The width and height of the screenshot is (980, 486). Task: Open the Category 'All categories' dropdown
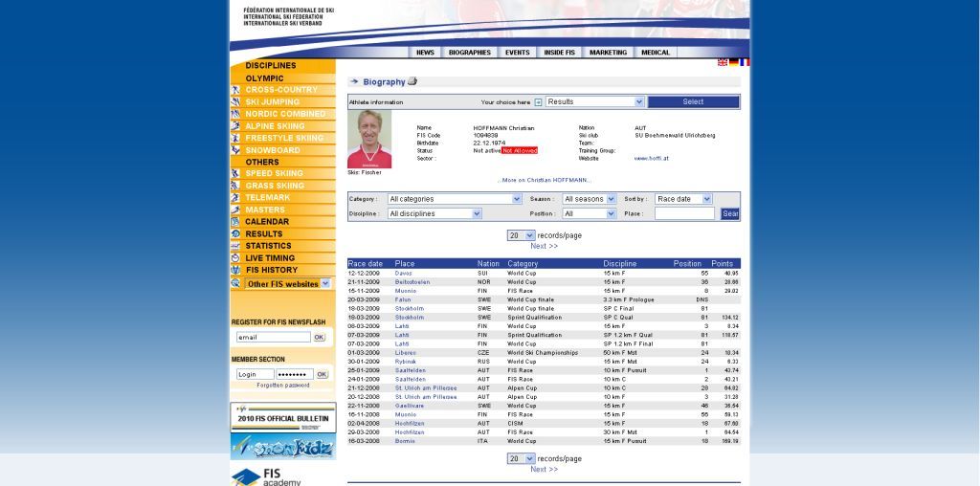pyautogui.click(x=455, y=199)
